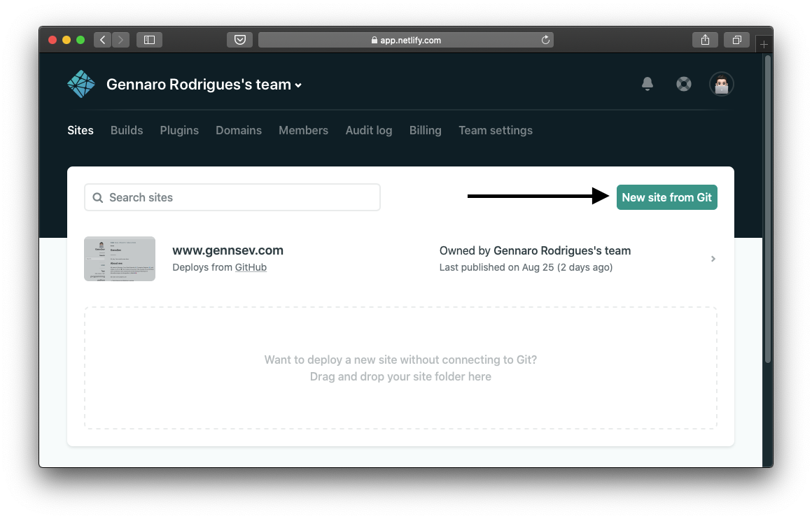Go forward with Safari forward arrow
Viewport: 812px width, 519px height.
(x=120, y=40)
